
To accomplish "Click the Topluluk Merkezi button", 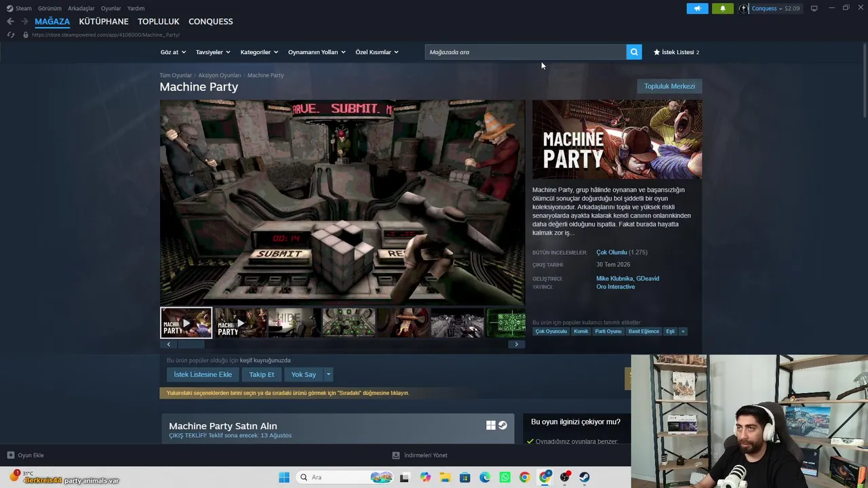I will coord(669,86).
